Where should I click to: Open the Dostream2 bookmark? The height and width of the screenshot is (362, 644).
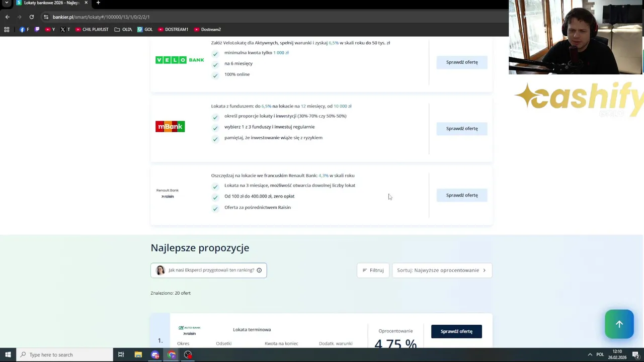tap(207, 29)
